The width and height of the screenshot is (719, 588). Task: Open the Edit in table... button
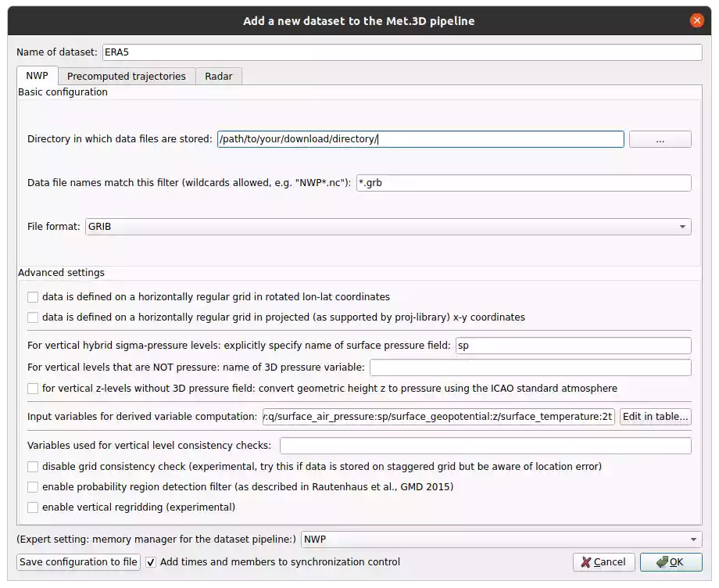(655, 417)
